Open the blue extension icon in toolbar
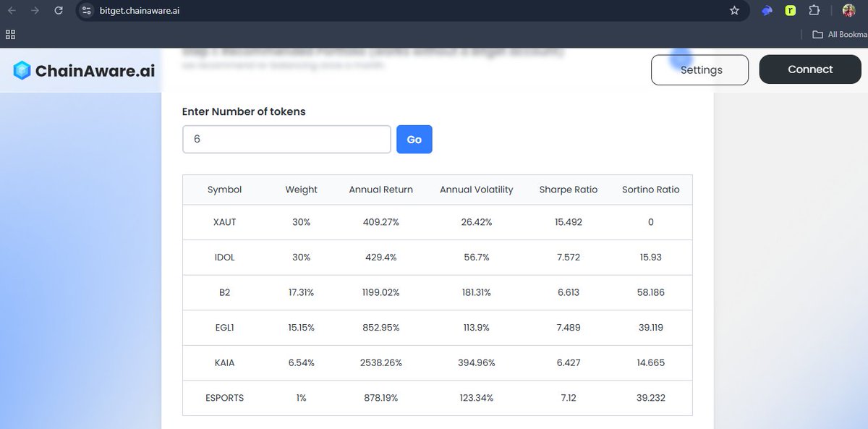 (767, 10)
